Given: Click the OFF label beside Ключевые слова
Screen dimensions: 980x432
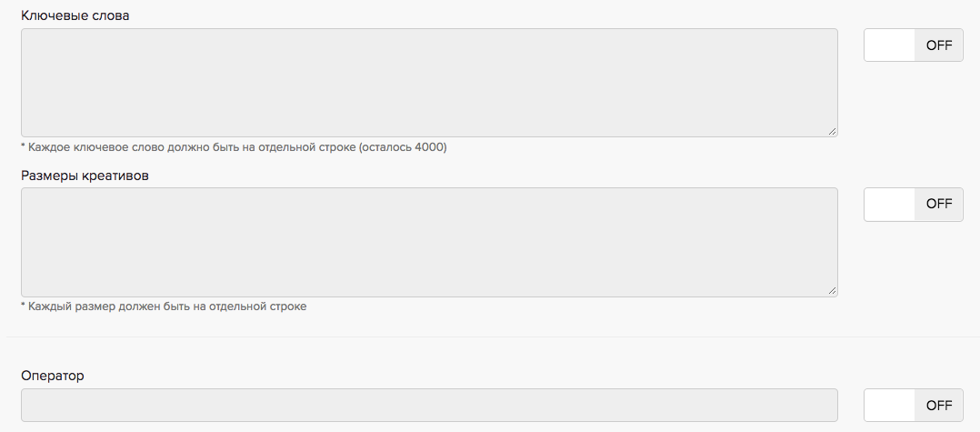Looking at the screenshot, I should (x=938, y=45).
